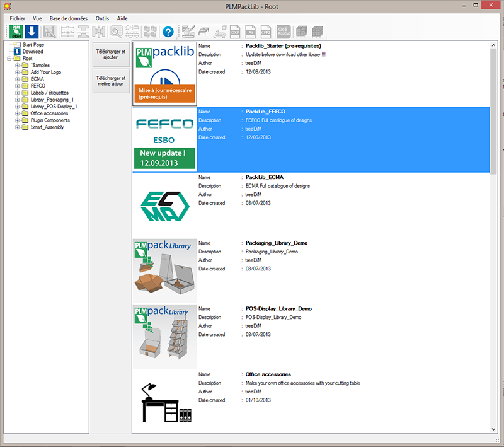Open help with the blue question mark icon
Viewport: 504px width, 447px height.
[168, 32]
